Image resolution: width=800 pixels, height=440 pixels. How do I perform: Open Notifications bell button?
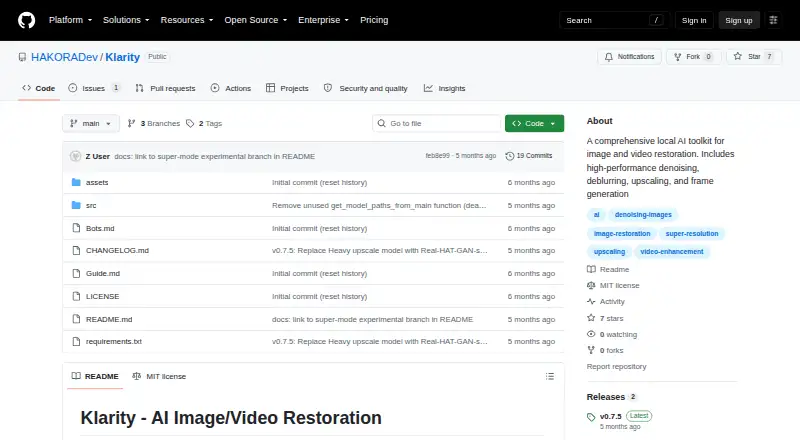point(630,57)
